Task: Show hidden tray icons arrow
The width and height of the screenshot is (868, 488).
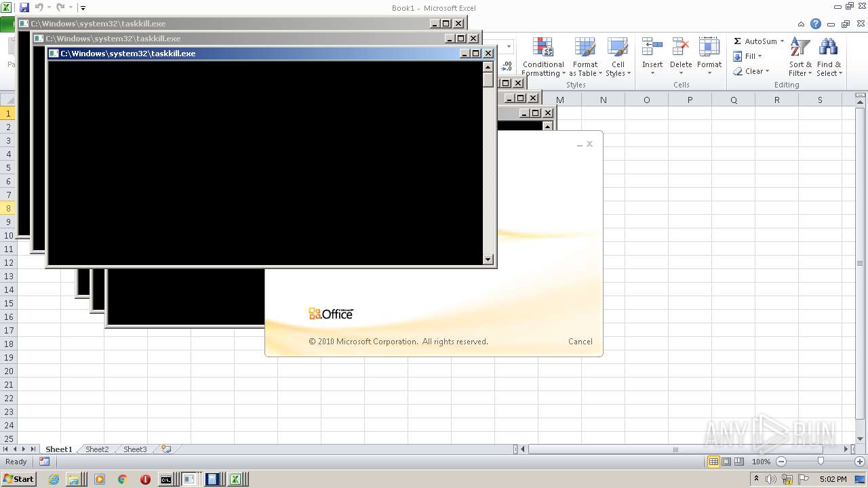Action: click(757, 479)
